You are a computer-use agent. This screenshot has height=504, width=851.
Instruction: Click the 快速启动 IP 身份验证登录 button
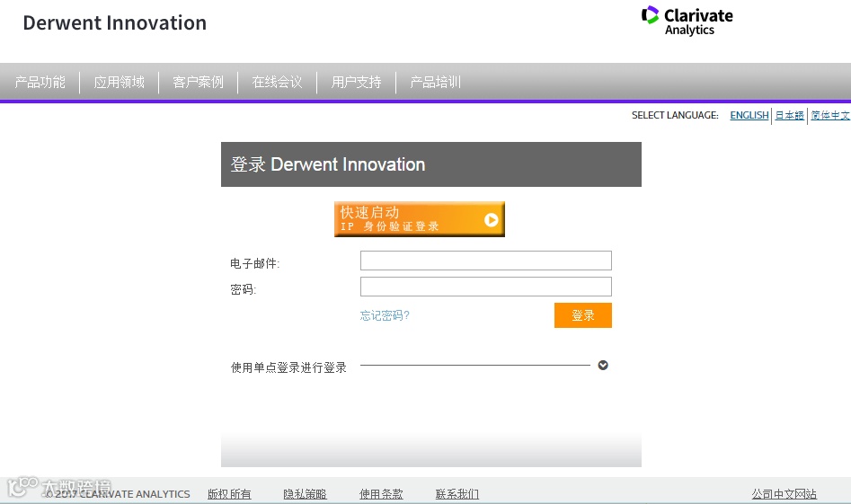[x=420, y=219]
